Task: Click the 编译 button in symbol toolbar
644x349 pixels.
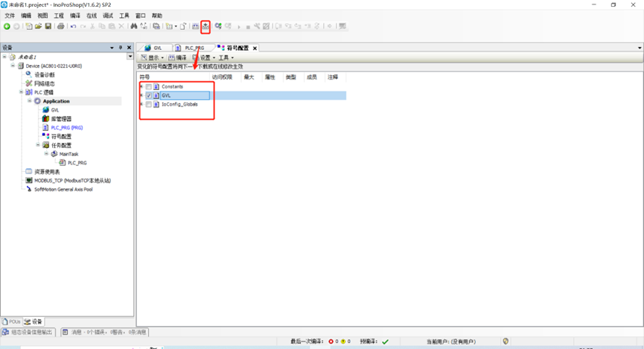Action: [177, 57]
